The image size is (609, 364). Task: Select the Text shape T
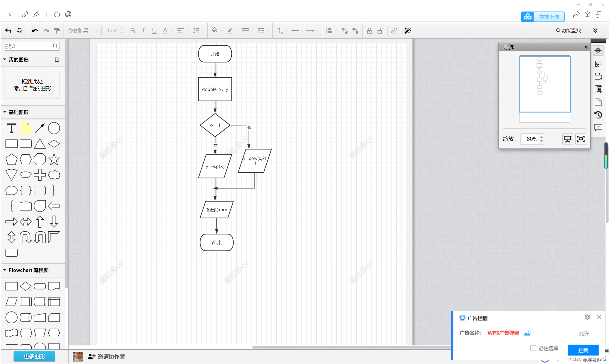click(11, 128)
